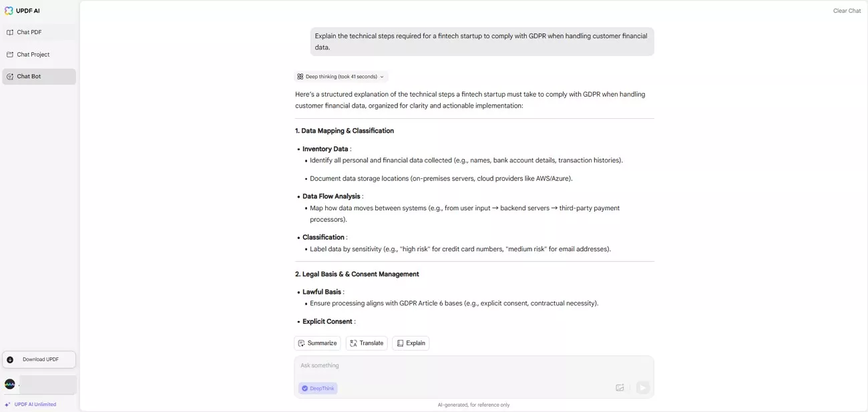Screen dimensions: 868x412
Task: Click the Translate button
Action: pyautogui.click(x=367, y=343)
